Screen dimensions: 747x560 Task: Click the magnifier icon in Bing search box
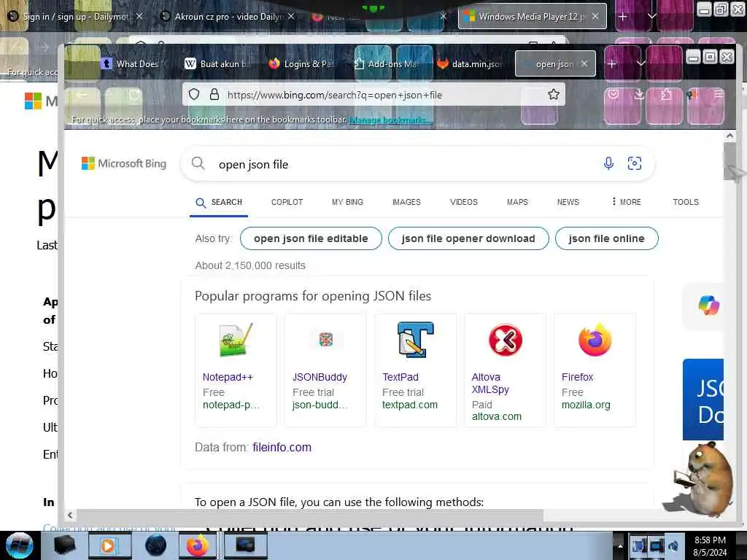tap(198, 163)
